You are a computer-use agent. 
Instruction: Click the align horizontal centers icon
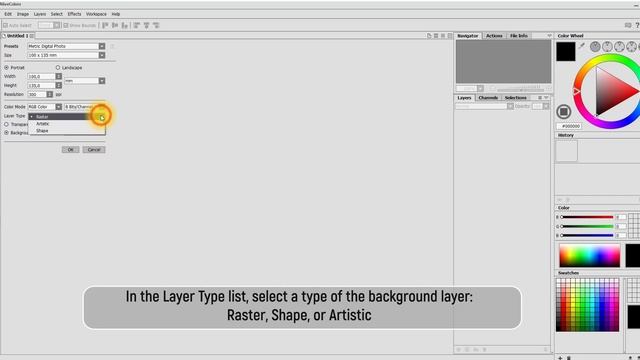(115, 25)
